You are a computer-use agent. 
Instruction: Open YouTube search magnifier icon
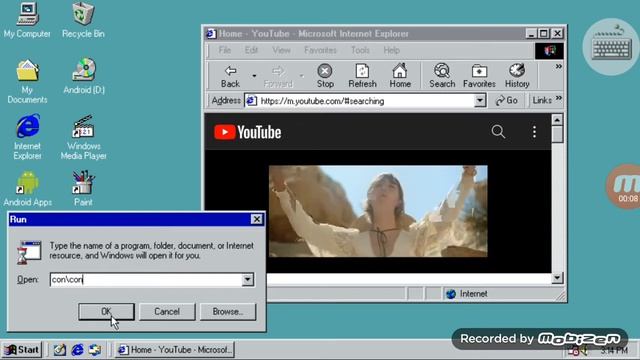[x=498, y=132]
